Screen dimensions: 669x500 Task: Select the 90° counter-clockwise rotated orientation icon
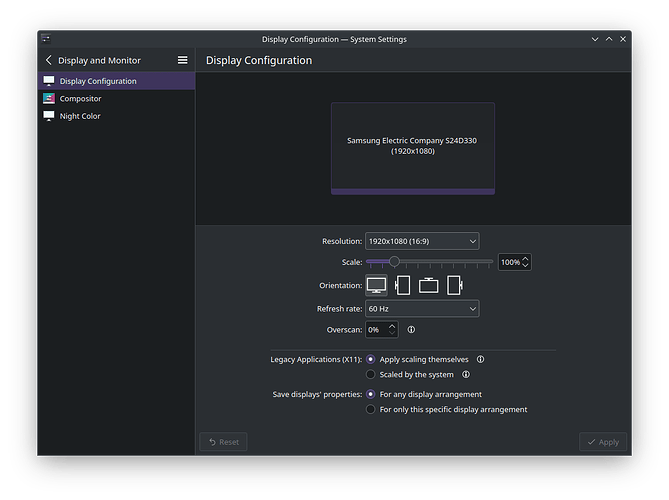point(455,285)
